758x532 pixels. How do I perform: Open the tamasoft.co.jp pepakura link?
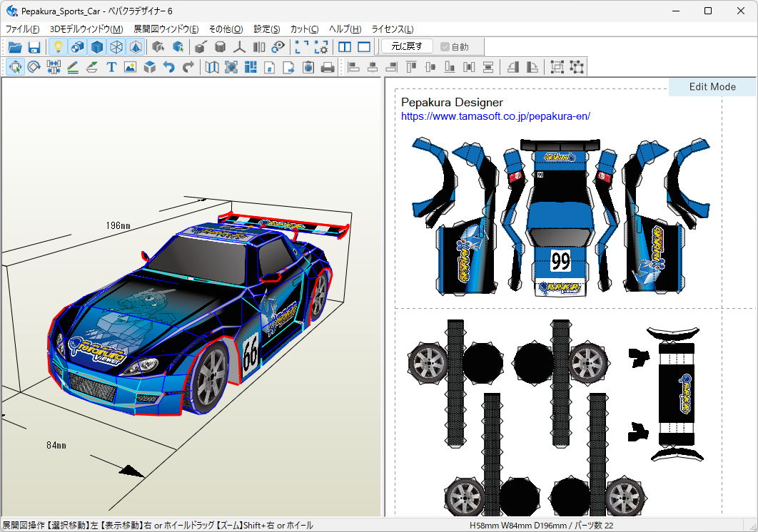click(x=495, y=116)
